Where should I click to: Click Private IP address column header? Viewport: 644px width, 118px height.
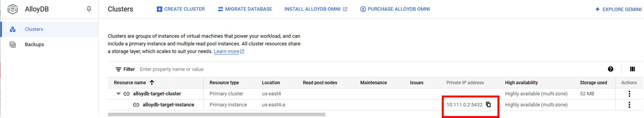coord(465,83)
